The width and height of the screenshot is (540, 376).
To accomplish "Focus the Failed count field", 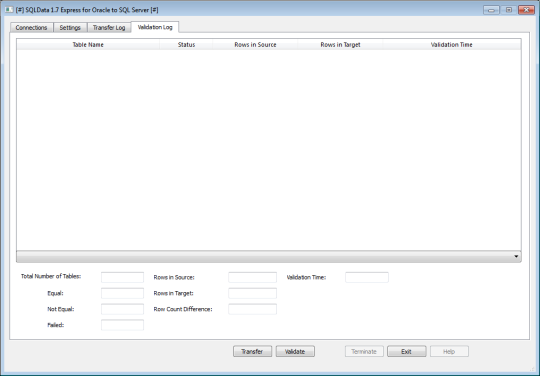I will coord(122,325).
